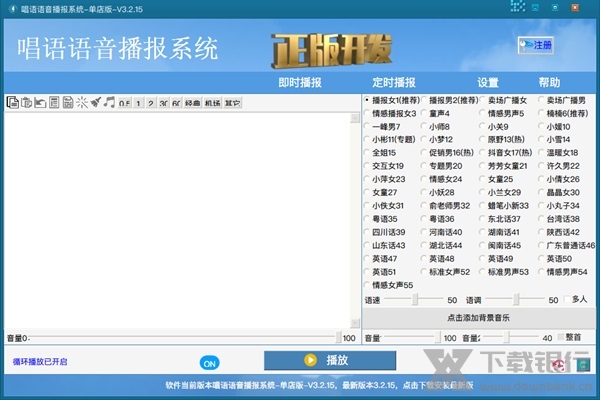Viewport: 600px width, 400px height.
Task: Adjust the 语调 pitch slider
Action: pyautogui.click(x=515, y=300)
